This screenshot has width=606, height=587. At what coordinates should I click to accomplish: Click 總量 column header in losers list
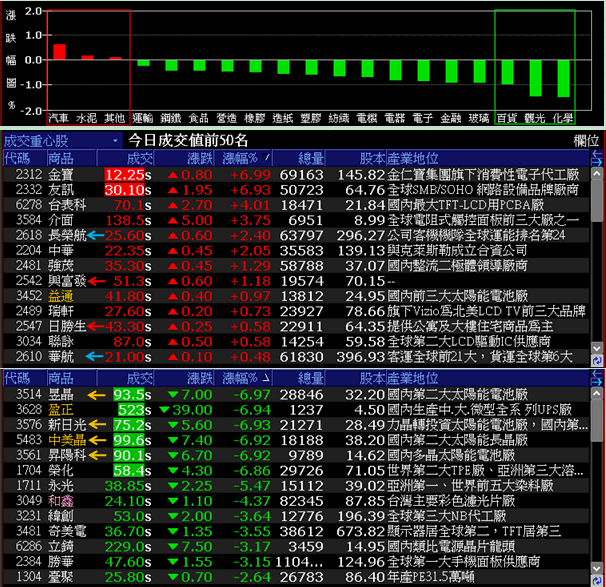[x=299, y=378]
